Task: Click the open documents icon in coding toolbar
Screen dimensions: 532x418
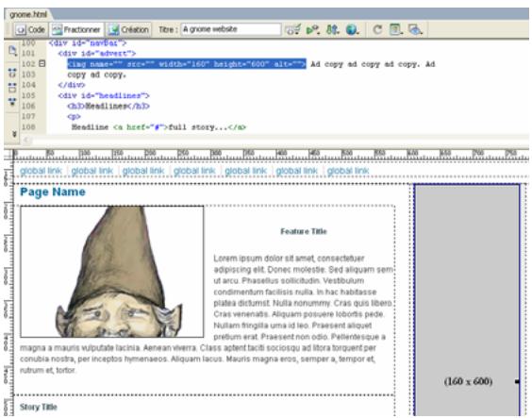Action: 12,51
